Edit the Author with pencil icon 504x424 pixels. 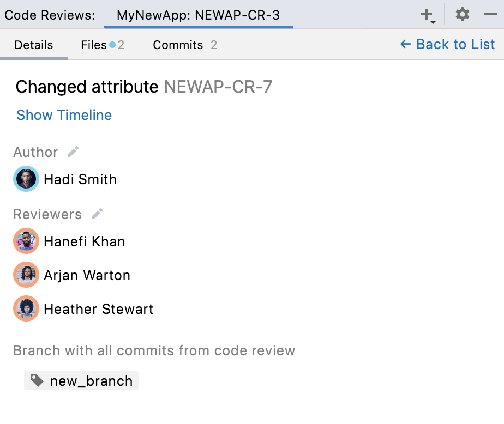click(73, 152)
